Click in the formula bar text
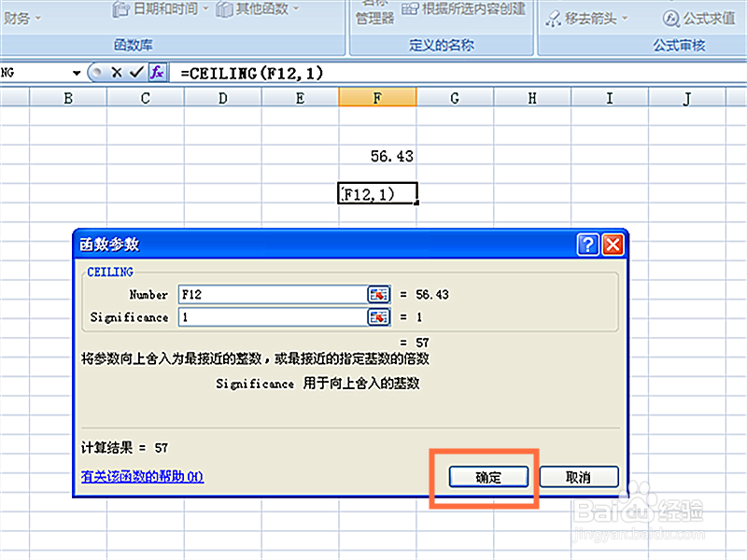 [251, 73]
